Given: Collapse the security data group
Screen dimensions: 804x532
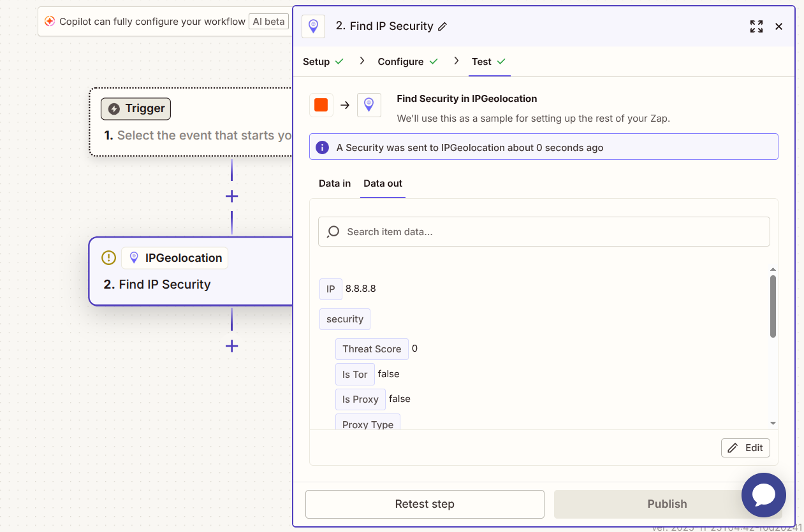Looking at the screenshot, I should click(345, 319).
